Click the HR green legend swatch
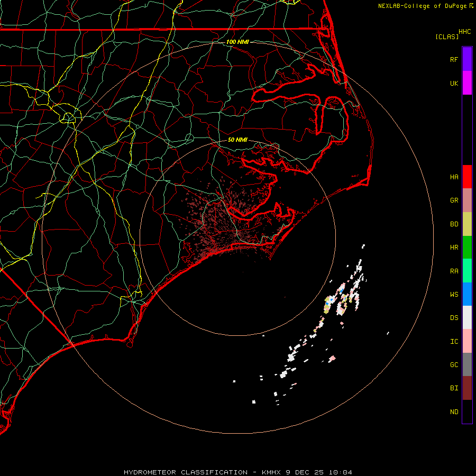 pyautogui.click(x=467, y=247)
